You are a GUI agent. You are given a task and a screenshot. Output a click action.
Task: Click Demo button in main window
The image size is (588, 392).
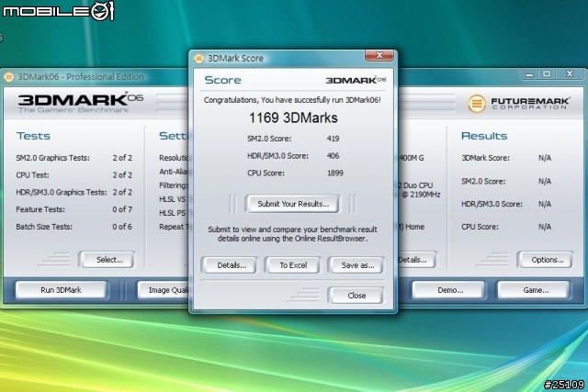point(448,290)
